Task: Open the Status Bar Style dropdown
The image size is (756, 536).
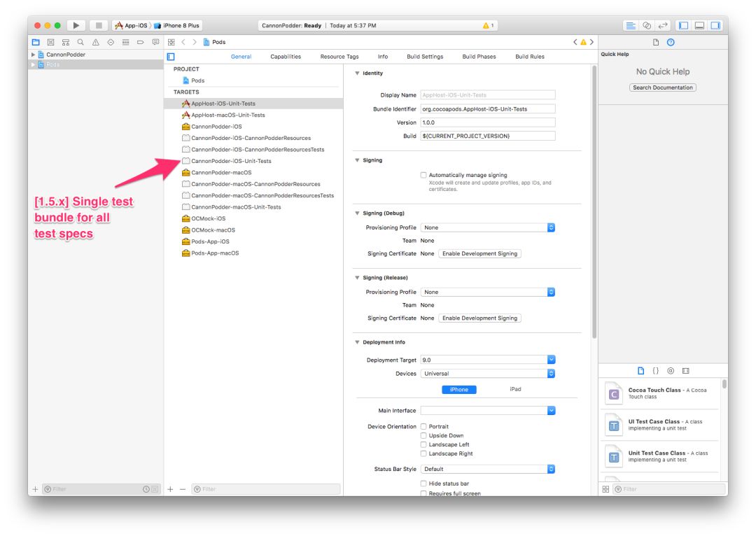Action: point(487,469)
